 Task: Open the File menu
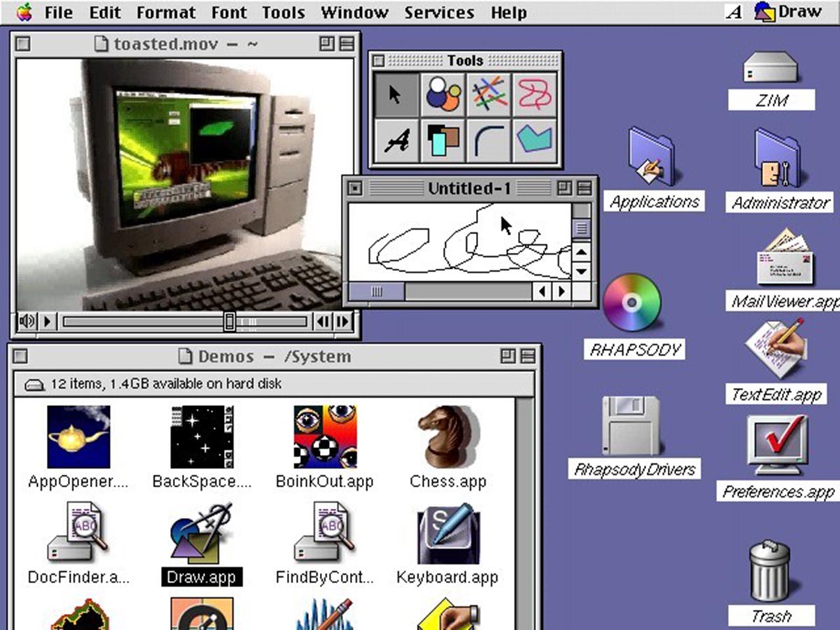pyautogui.click(x=59, y=13)
